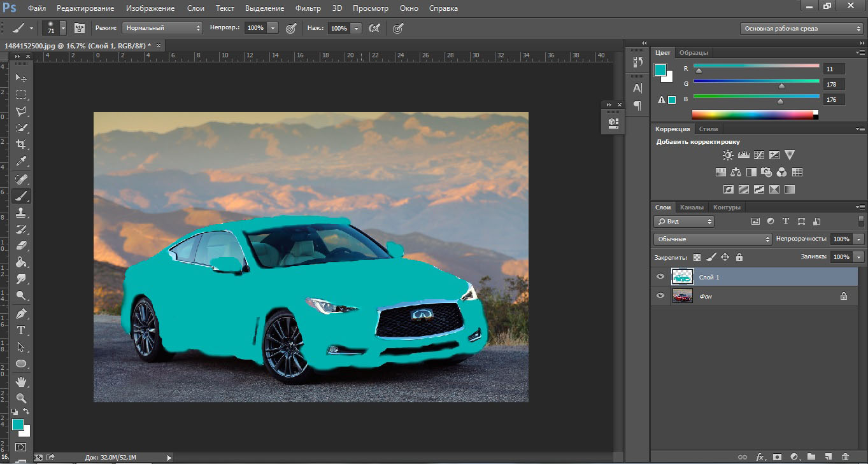
Task: Enable airbrush mode
Action: (x=375, y=28)
